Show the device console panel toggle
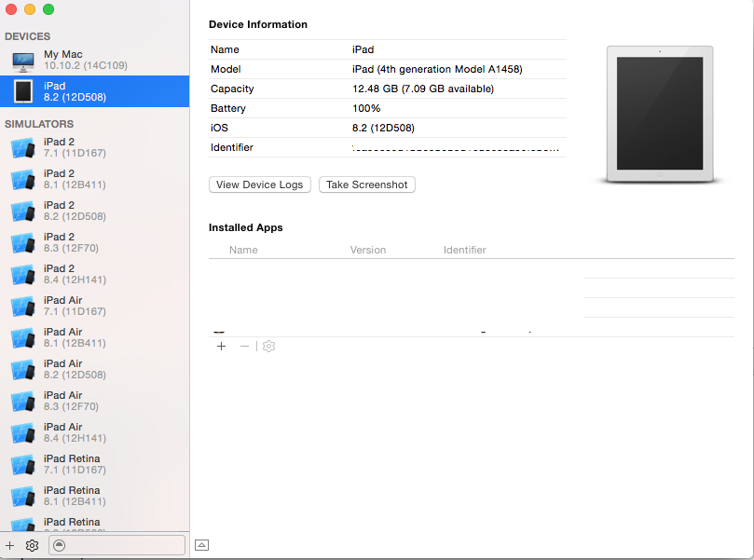This screenshot has width=754, height=560. (x=201, y=545)
